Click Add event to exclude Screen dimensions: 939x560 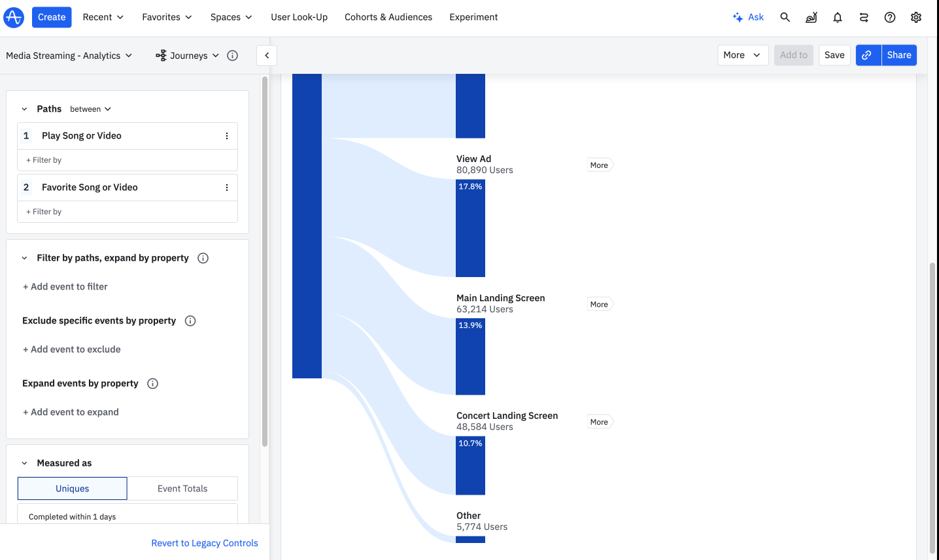click(x=72, y=350)
